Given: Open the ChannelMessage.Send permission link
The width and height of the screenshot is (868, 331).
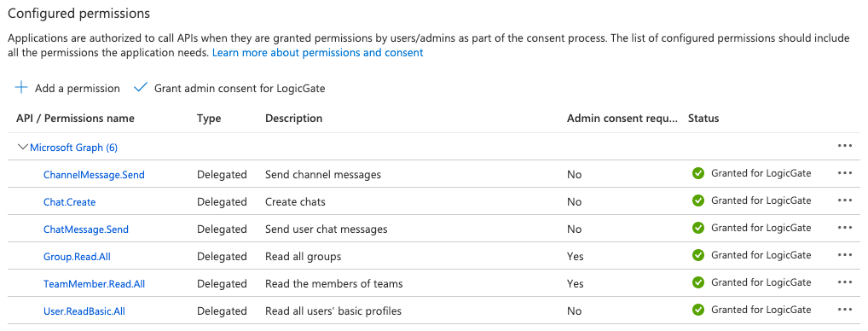Looking at the screenshot, I should [94, 174].
